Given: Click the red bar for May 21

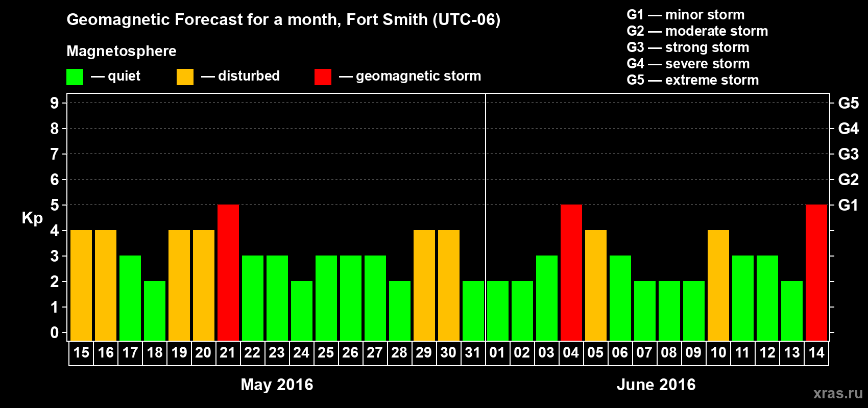Looking at the screenshot, I should tap(228, 273).
